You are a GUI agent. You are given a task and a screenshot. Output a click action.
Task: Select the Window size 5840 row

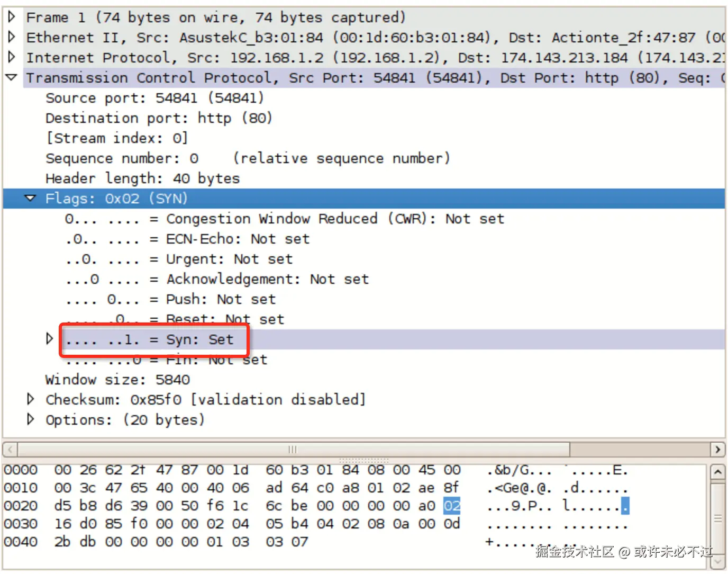(117, 379)
